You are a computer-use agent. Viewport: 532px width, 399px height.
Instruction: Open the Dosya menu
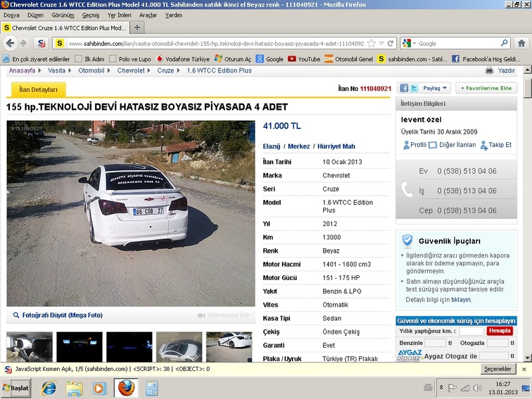11,15
